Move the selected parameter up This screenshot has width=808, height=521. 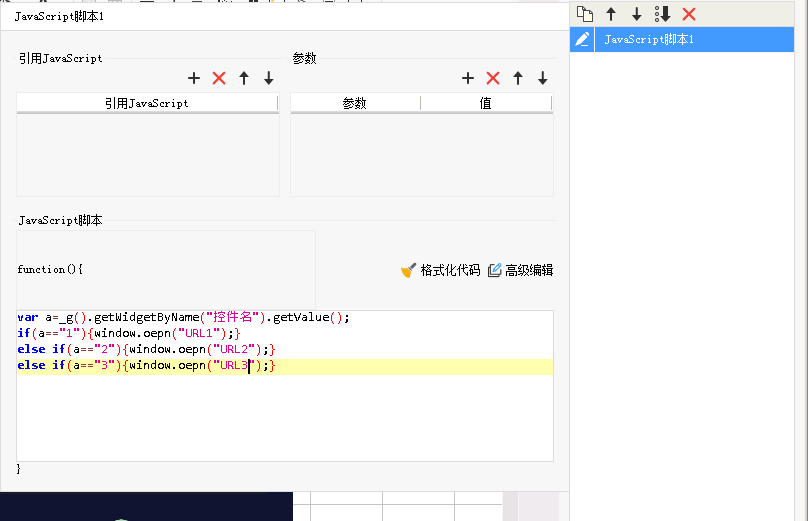coord(518,78)
